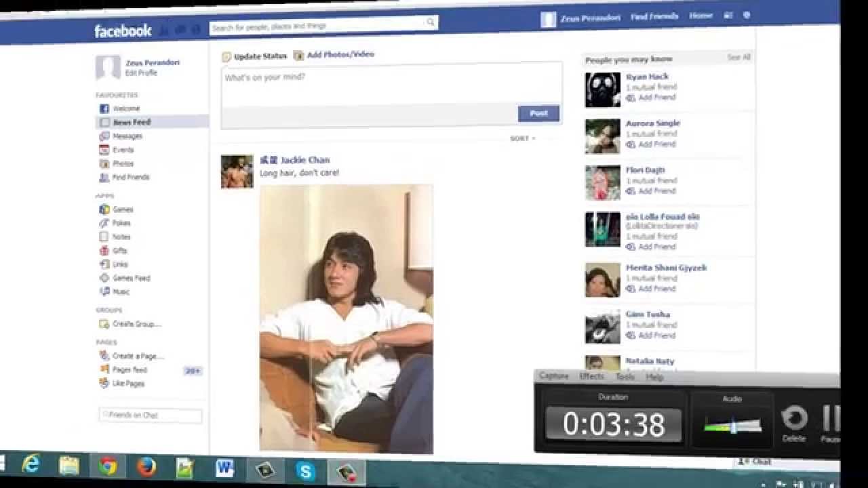Open the Pokes app icon
This screenshot has width=868, height=488.
pos(104,223)
